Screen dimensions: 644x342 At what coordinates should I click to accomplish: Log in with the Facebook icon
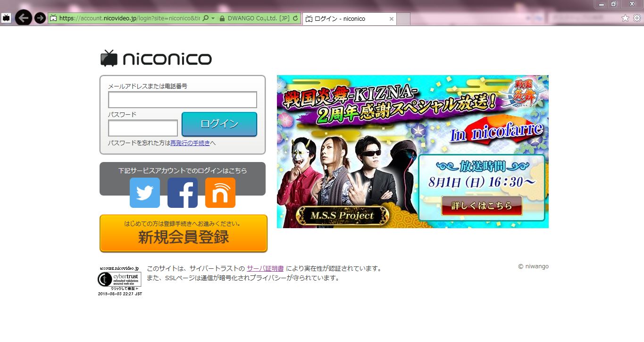[183, 193]
